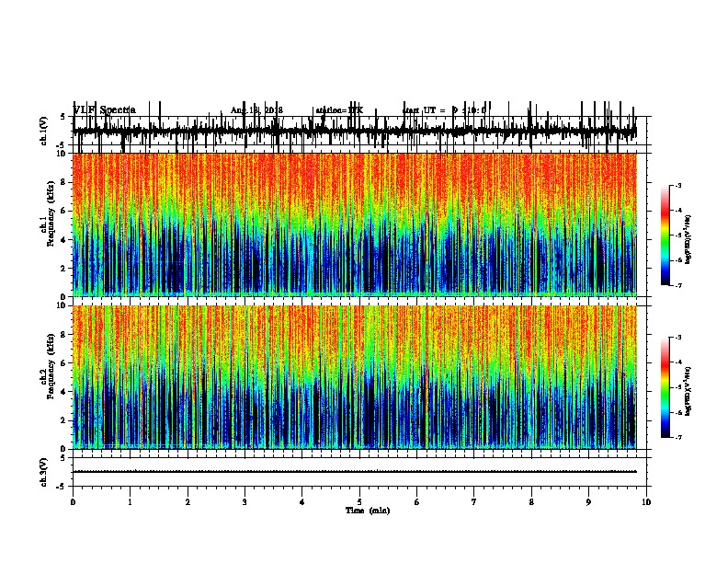Click the '-7' label on ch.2 colorbar
This screenshot has height=563, width=728.
point(677,437)
